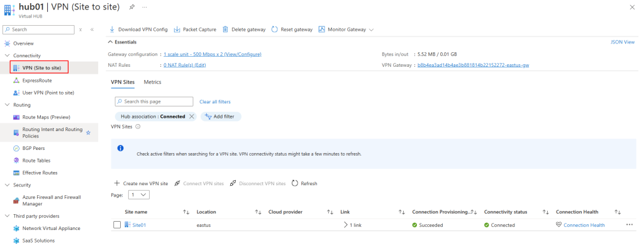Sort by Connectivity status column arrows
This screenshot has width=644, height=245.
click(x=545, y=212)
